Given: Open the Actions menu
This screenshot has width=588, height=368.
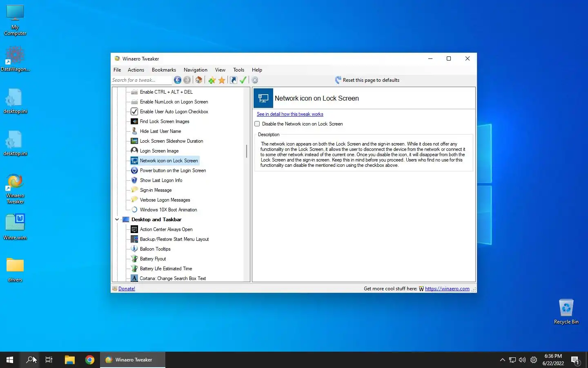Looking at the screenshot, I should pos(136,70).
